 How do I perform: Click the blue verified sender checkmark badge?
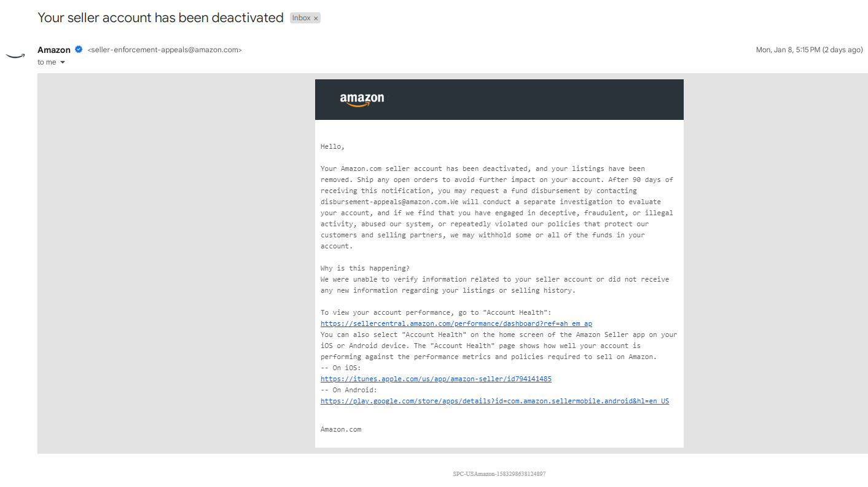pyautogui.click(x=79, y=50)
